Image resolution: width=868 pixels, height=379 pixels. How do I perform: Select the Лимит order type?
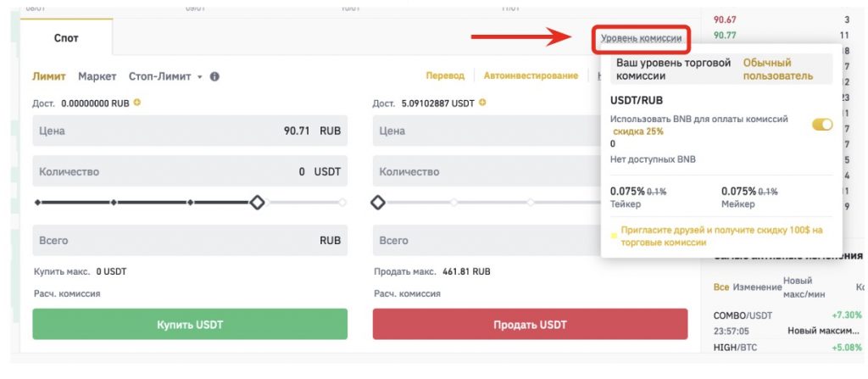click(49, 76)
